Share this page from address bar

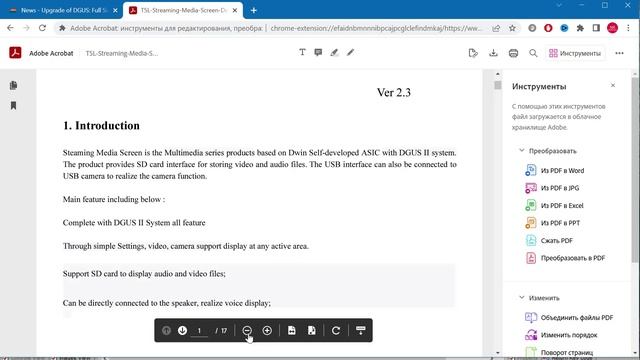[496, 28]
